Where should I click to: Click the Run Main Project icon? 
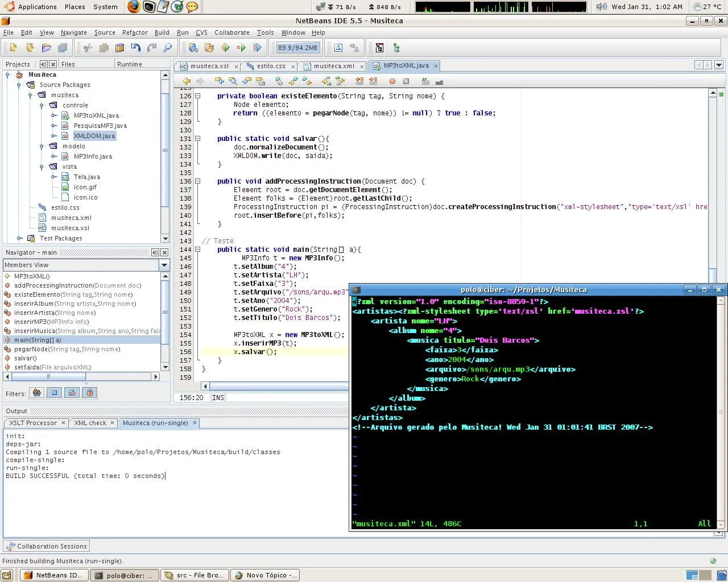point(225,48)
